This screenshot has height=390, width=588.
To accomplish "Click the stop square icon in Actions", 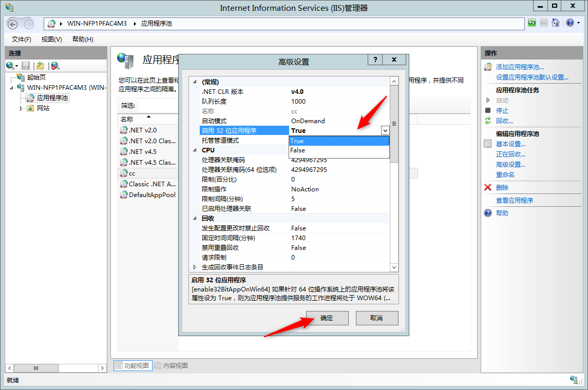I will tap(487, 110).
